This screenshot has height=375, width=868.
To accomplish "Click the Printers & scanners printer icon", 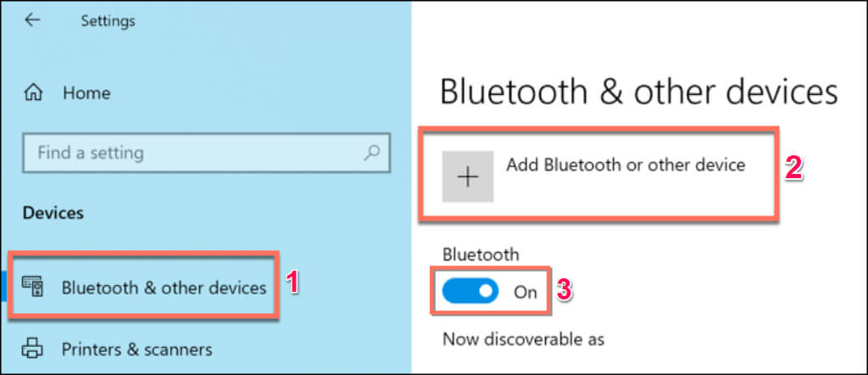I will 33,349.
